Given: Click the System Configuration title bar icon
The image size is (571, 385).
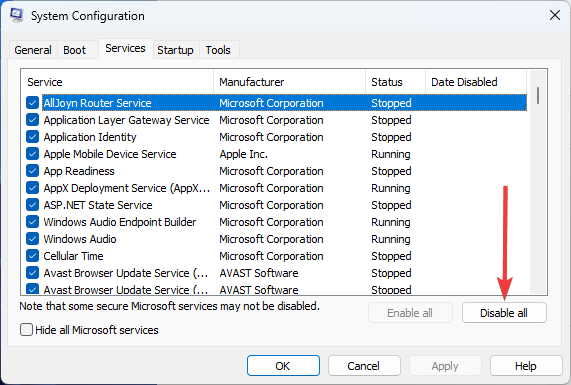Looking at the screenshot, I should 16,15.
